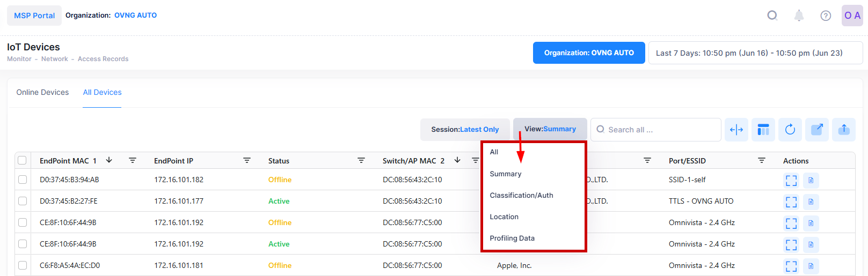This screenshot has width=868, height=276.
Task: Expand details for device D0:37:45:B3:94:AB
Action: [791, 180]
